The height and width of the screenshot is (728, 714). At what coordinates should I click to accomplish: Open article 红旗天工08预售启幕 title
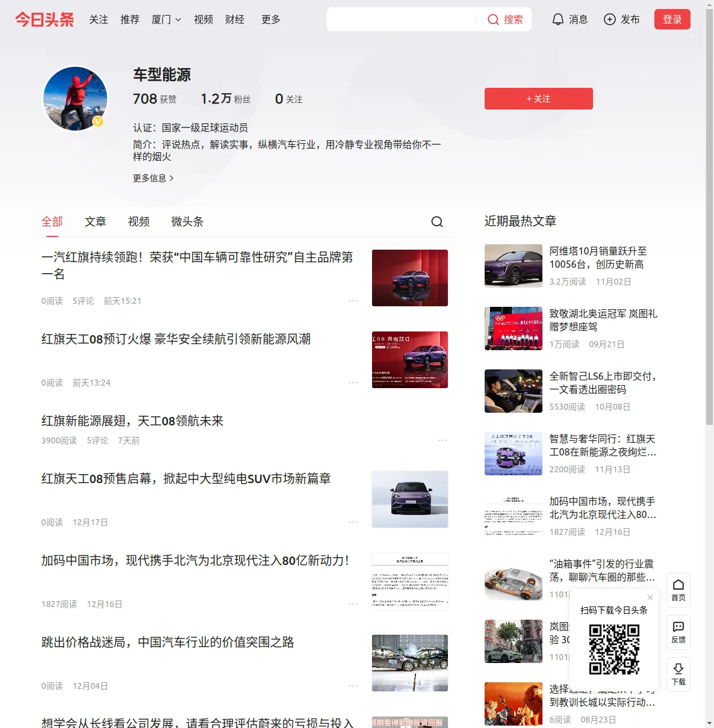(x=186, y=479)
